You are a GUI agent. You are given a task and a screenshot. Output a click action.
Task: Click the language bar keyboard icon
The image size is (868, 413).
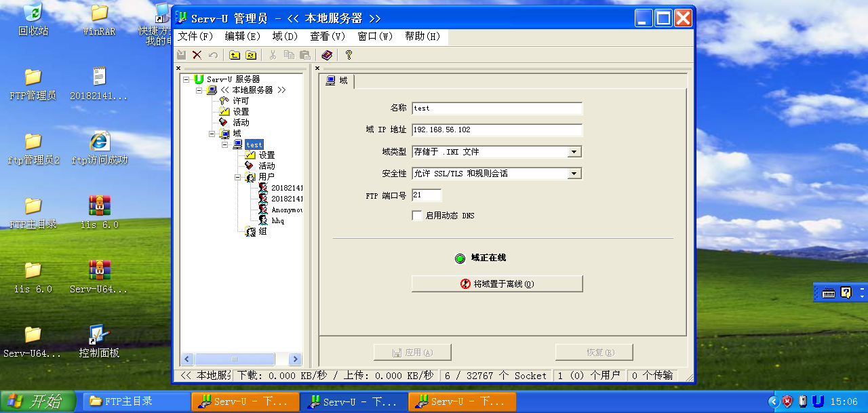(x=828, y=293)
